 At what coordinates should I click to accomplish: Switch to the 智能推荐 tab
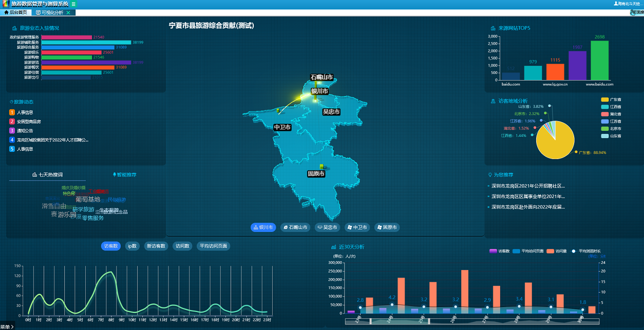pos(124,174)
